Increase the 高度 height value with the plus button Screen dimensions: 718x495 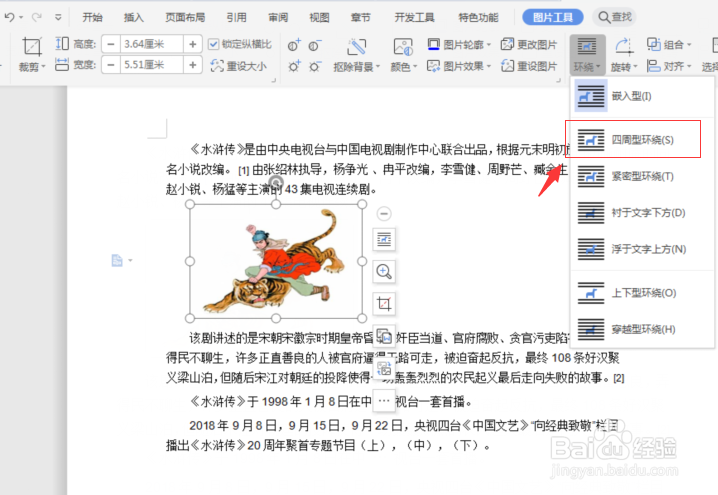[193, 44]
